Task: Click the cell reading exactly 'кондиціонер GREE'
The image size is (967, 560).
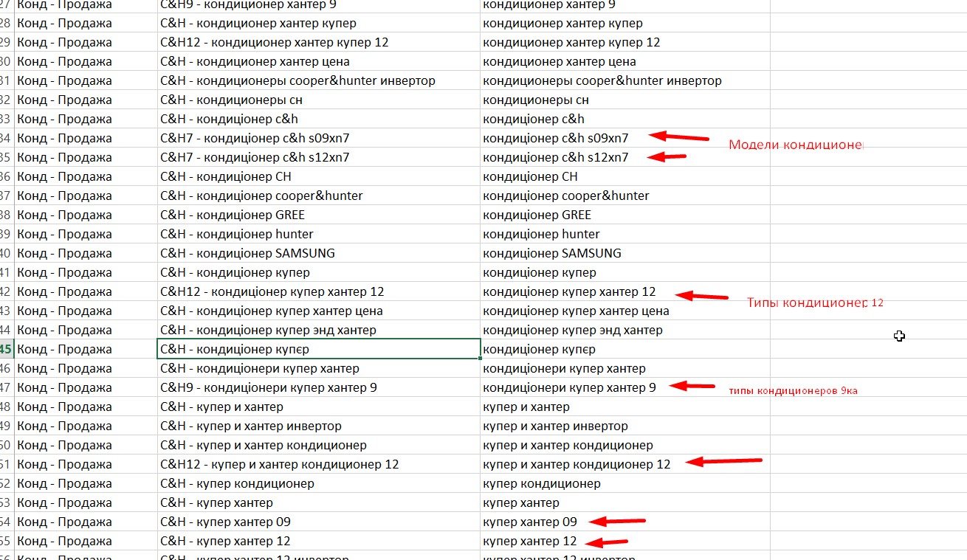Action: pyautogui.click(x=625, y=215)
